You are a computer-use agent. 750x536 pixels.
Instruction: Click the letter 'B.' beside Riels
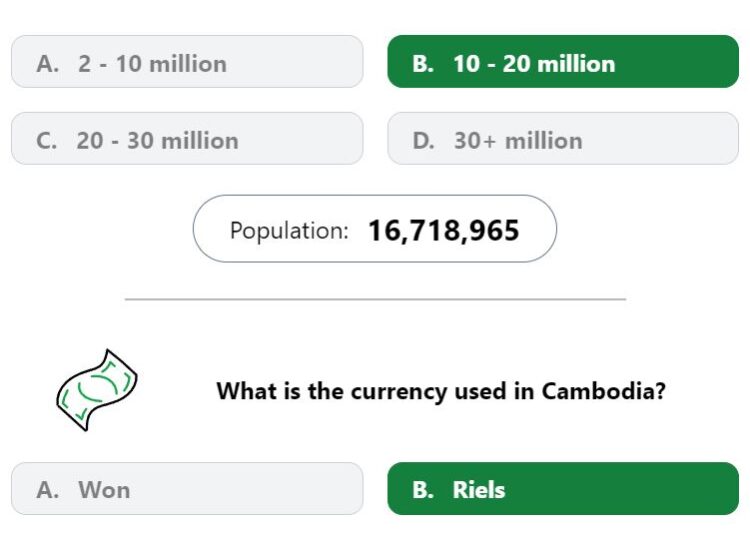point(423,490)
